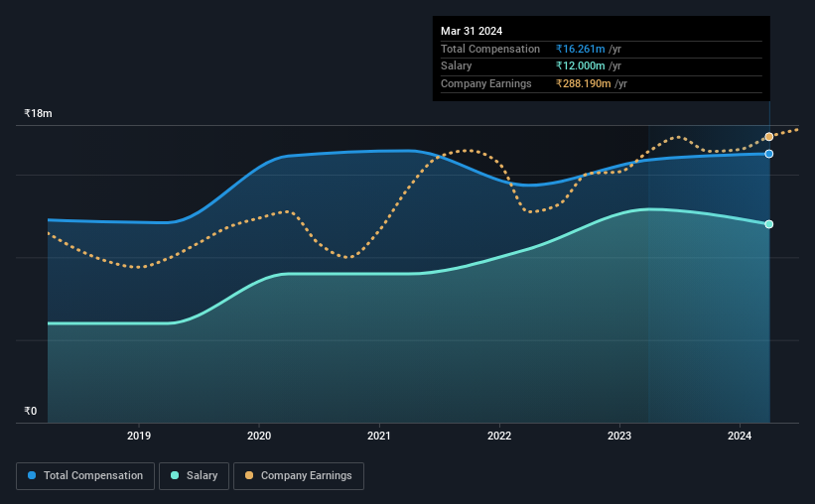Toggle the Company Earnings legend button
Image resolution: width=815 pixels, height=504 pixels.
tap(299, 476)
